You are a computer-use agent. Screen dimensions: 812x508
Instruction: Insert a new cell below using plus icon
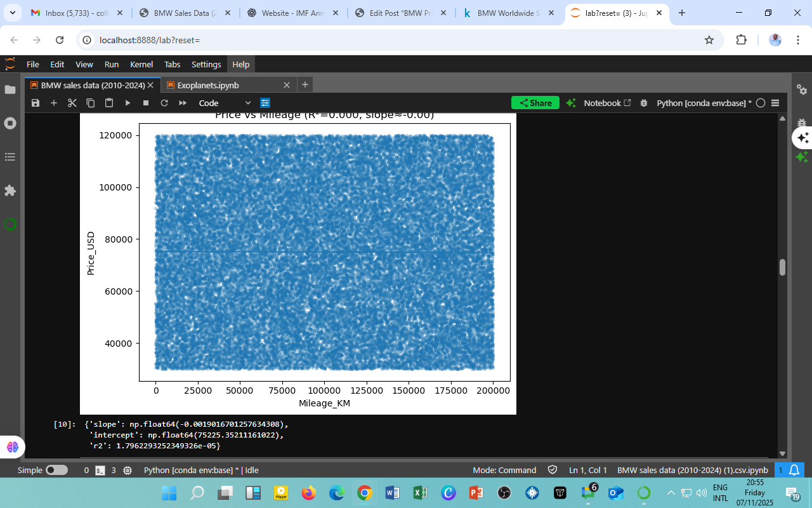54,103
